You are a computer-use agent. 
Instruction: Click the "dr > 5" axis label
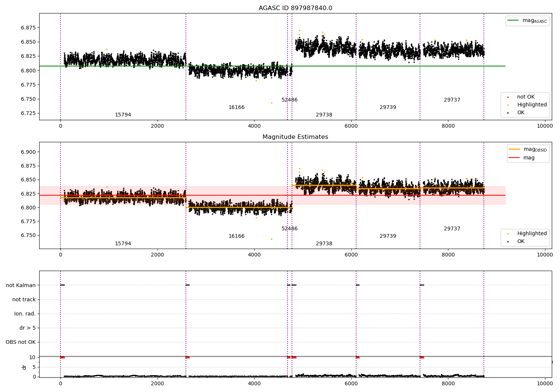click(x=28, y=328)
